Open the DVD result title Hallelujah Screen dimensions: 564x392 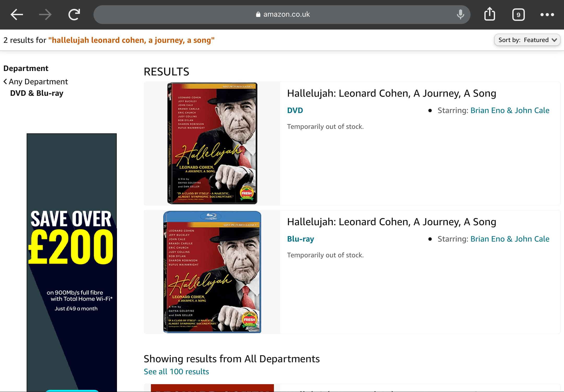tap(392, 93)
